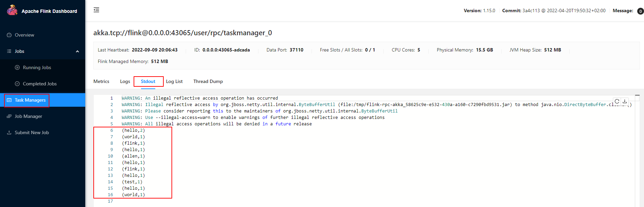
Task: Click the ID value 0.0.0.0:43065-adcada
Action: [226, 50]
